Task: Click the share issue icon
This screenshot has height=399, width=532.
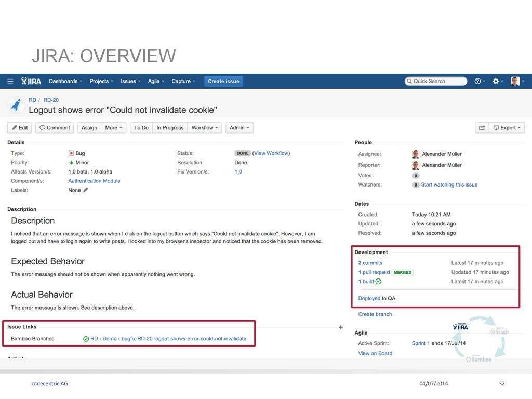Action: click(x=482, y=128)
